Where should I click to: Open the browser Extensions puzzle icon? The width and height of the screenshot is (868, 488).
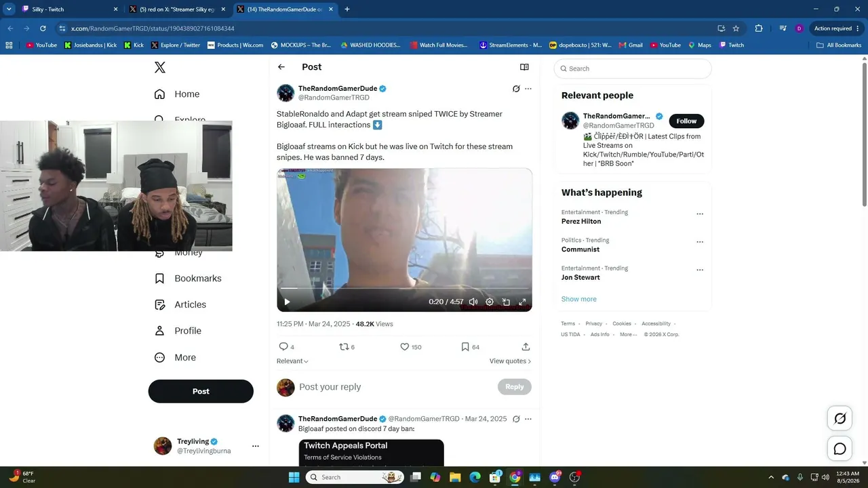[759, 28]
